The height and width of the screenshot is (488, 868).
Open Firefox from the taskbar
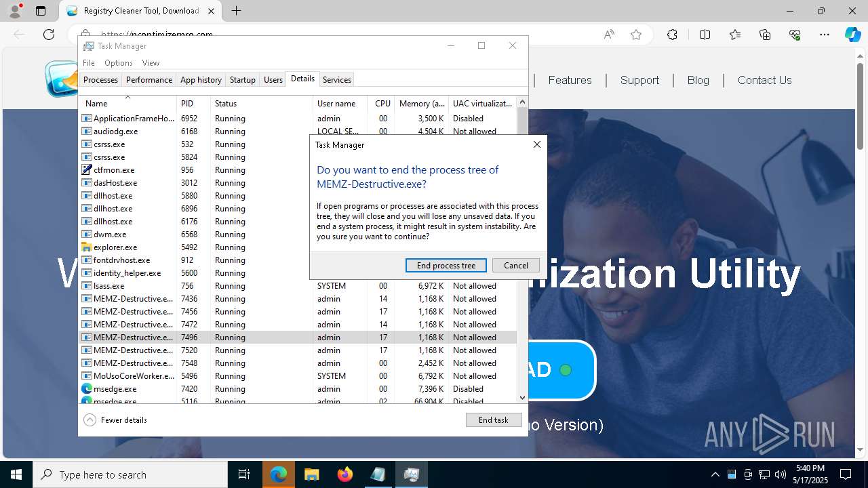click(345, 474)
